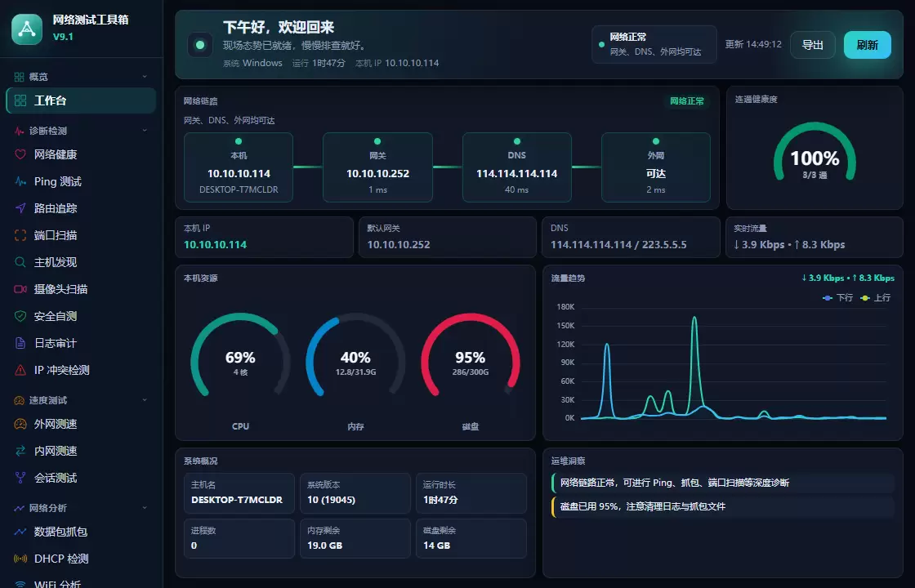Click the warning triangle icon for IP 冲突检测
The image size is (915, 588).
pyautogui.click(x=20, y=370)
